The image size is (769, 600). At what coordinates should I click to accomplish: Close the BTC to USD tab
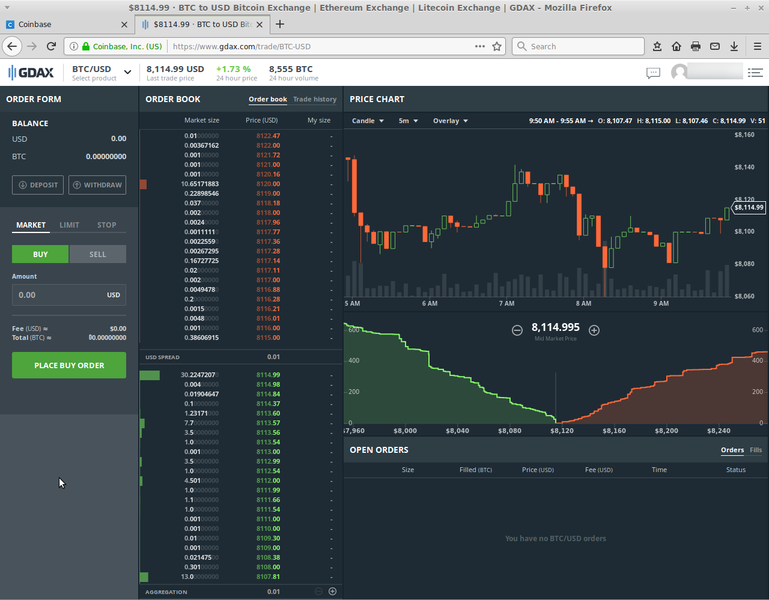259,25
